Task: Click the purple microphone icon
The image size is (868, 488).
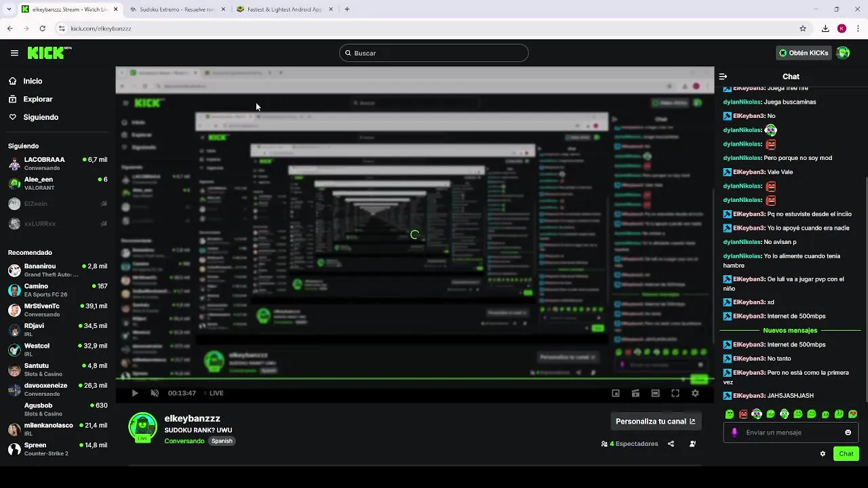Action: (x=734, y=432)
